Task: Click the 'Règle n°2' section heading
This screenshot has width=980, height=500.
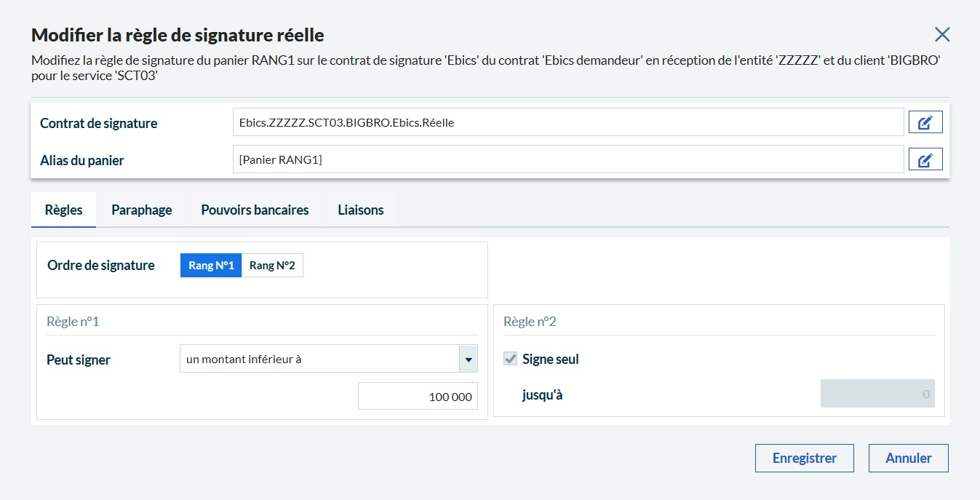Action: (x=530, y=322)
